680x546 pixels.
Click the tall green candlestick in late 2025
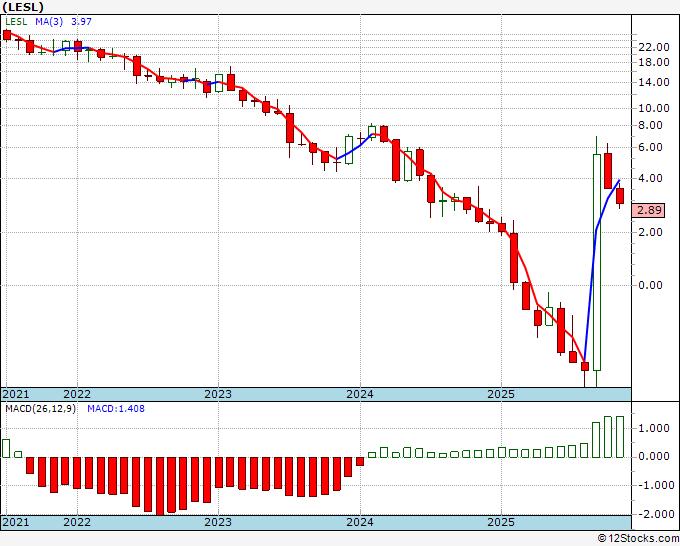tap(597, 262)
